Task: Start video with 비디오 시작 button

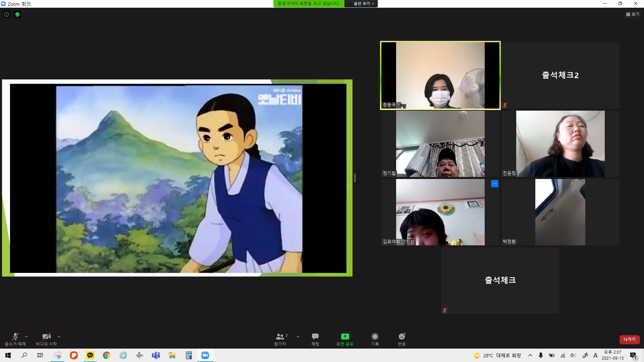Action: pyautogui.click(x=46, y=339)
